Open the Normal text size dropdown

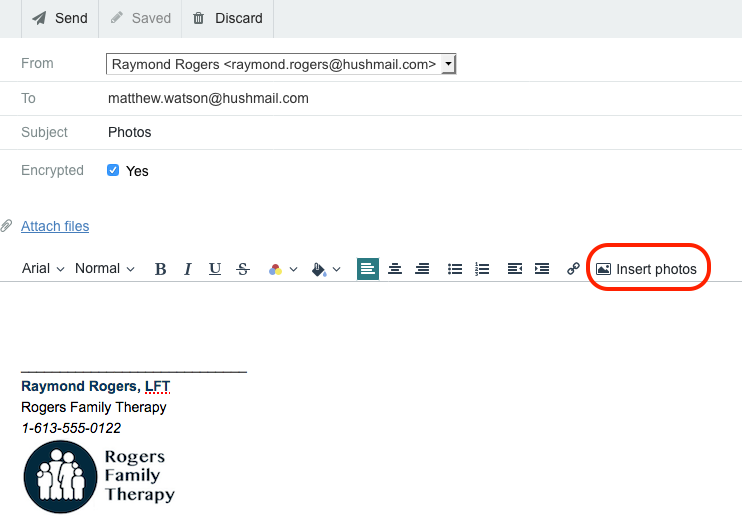coord(104,268)
